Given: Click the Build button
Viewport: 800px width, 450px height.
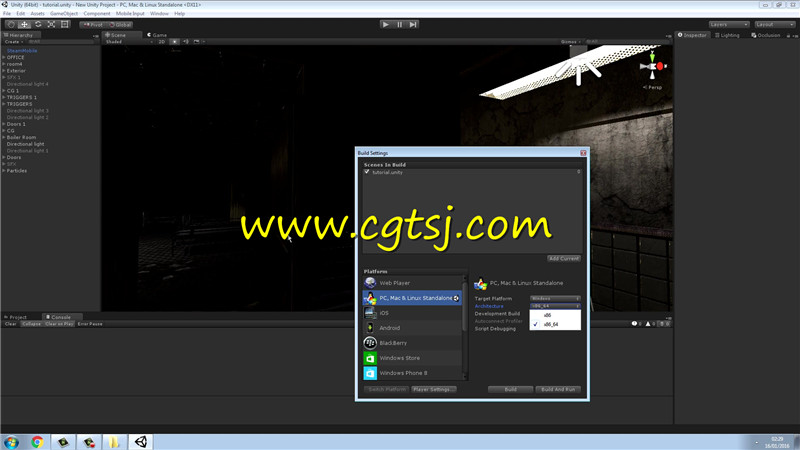Looking at the screenshot, I should [x=510, y=389].
